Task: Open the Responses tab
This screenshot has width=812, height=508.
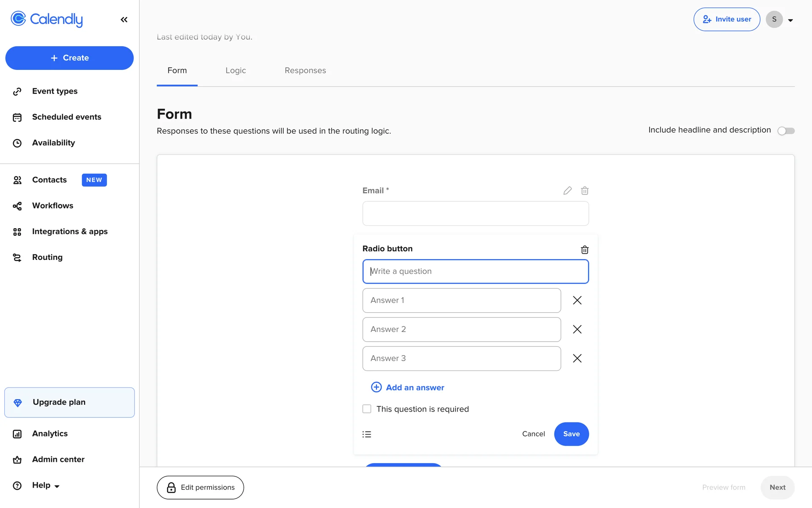Action: pyautogui.click(x=305, y=70)
